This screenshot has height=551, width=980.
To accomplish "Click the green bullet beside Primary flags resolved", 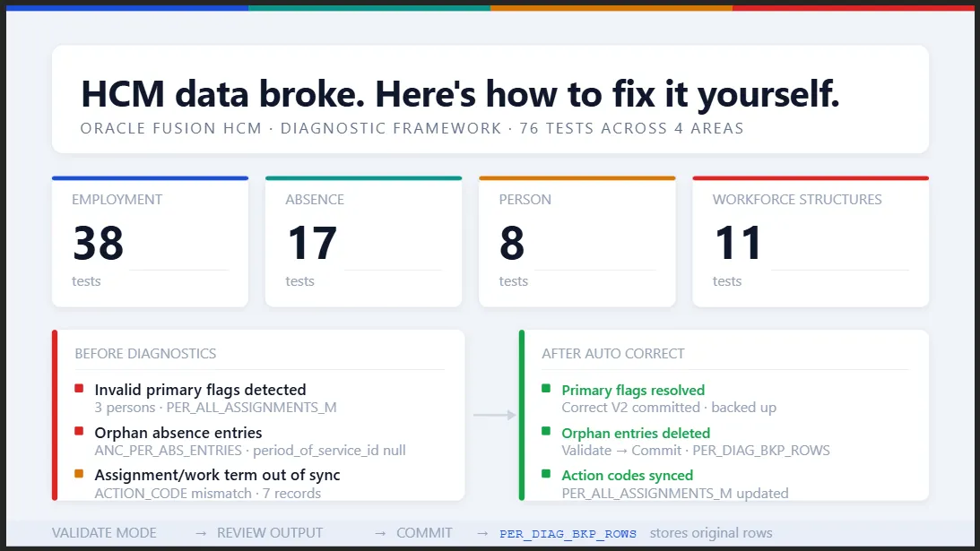I will (546, 389).
